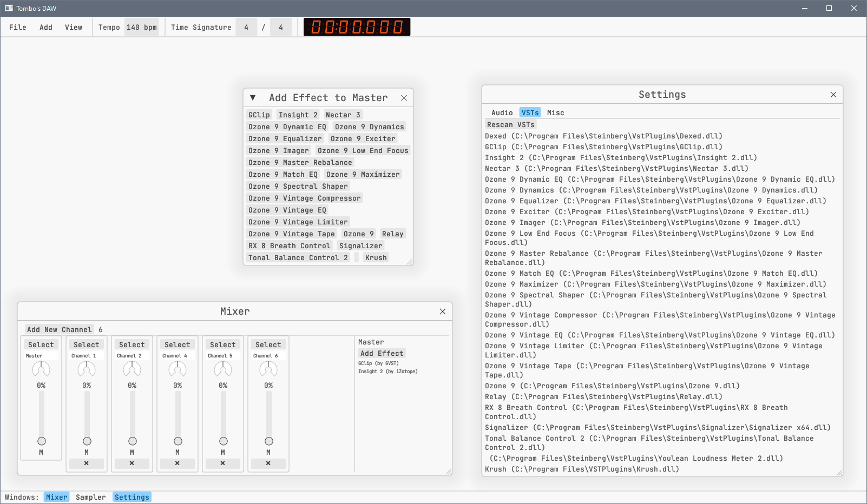Add RX 8 Breath Control to Master

tap(290, 246)
